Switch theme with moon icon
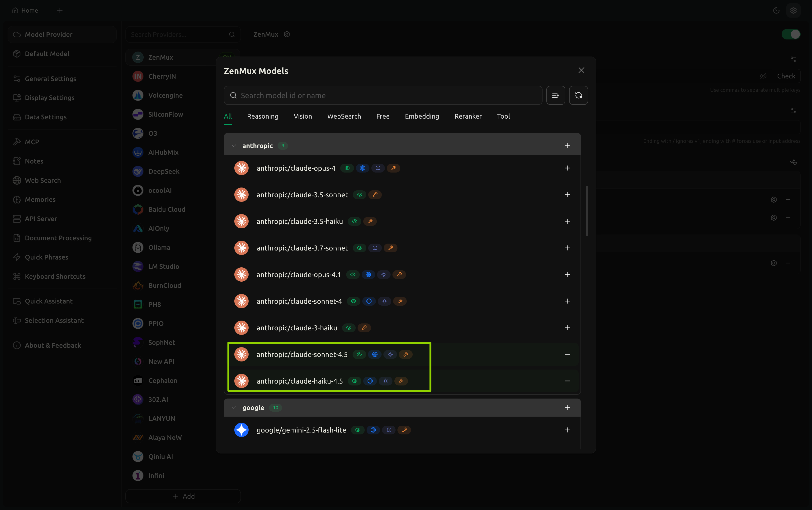The width and height of the screenshot is (812, 510). pos(776,10)
